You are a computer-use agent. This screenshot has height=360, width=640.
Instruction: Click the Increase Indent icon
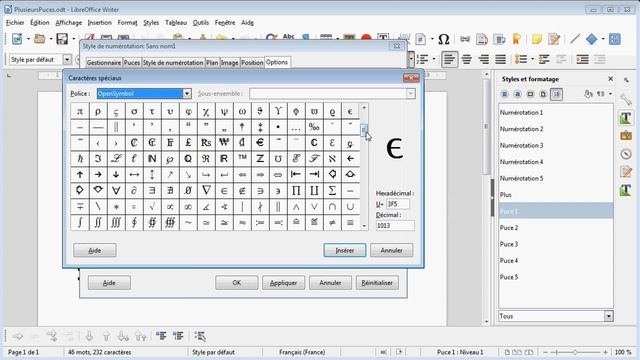coord(582,60)
